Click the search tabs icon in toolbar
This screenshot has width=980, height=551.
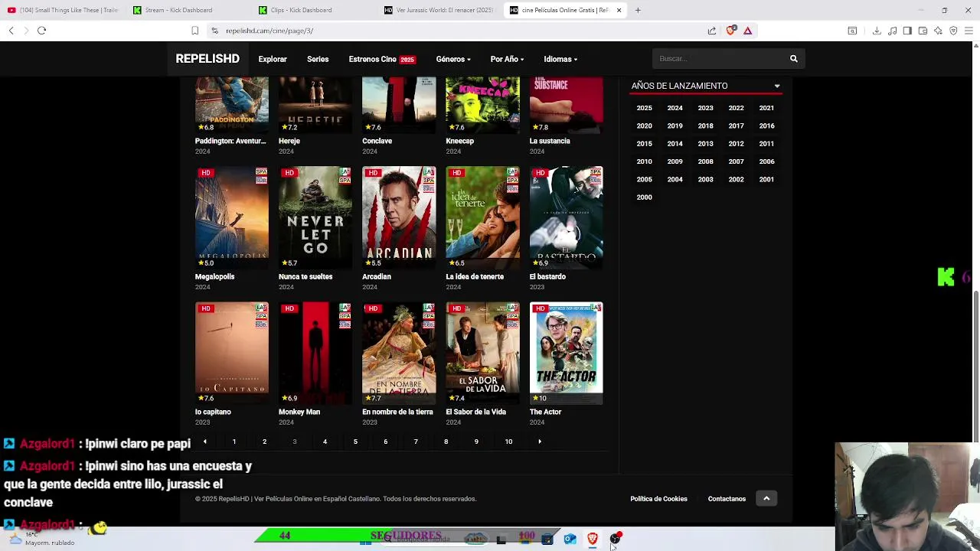pyautogui.click(x=852, y=31)
